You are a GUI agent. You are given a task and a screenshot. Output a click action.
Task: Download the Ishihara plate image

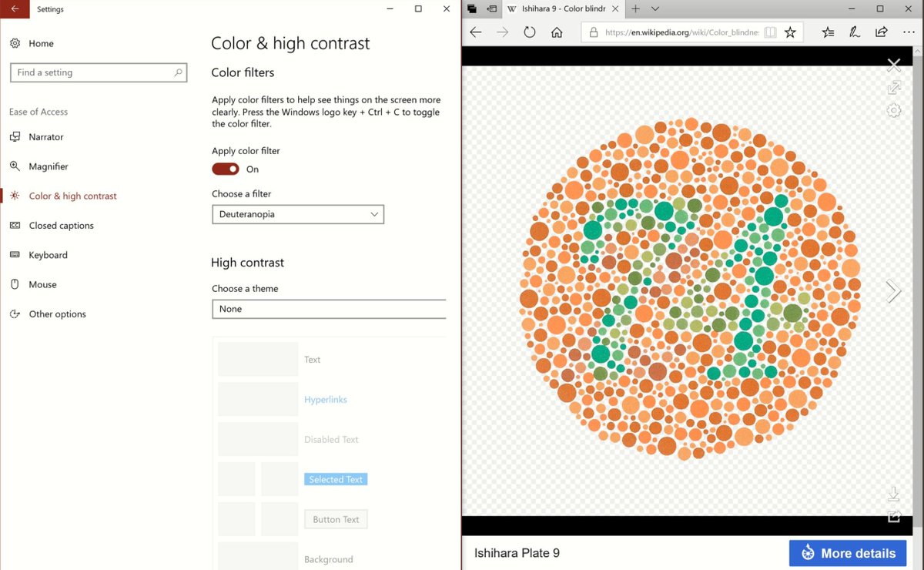(894, 494)
